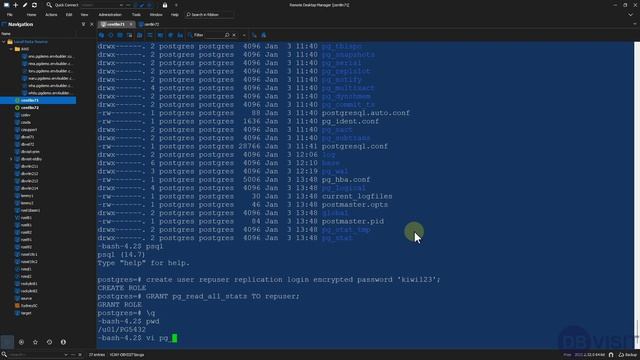Click the edit pencil icon in title bar
Viewport: 640px width, 360px height.
pos(25,5)
